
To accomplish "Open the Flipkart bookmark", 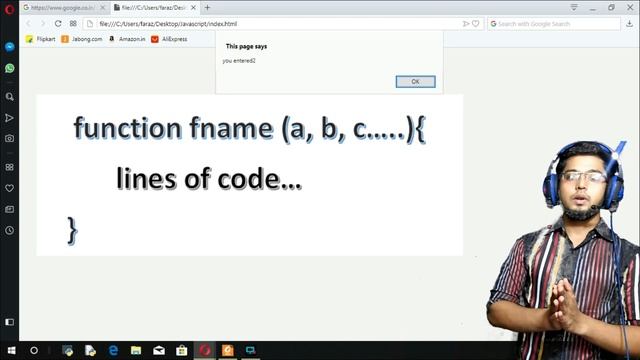I will (40, 39).
